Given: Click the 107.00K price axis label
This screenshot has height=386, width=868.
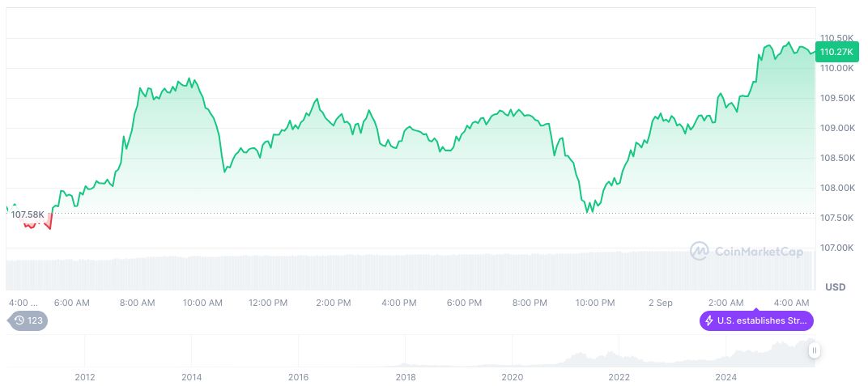Looking at the screenshot, I should (x=836, y=248).
